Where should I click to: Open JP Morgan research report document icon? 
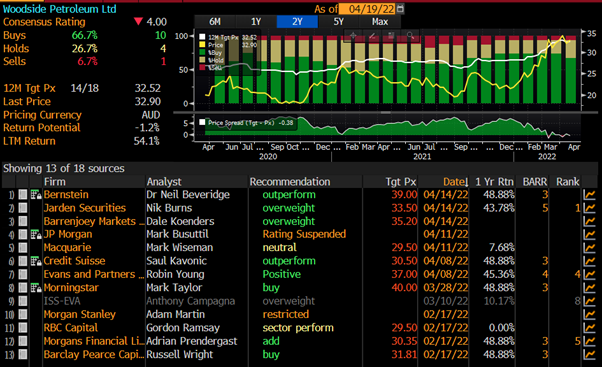[36, 235]
